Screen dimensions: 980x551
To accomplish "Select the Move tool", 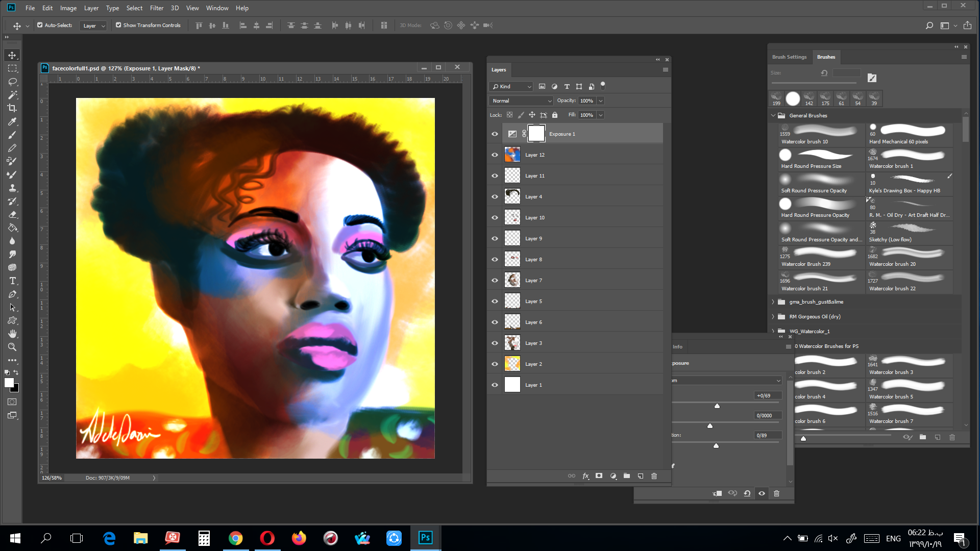I will [12, 55].
